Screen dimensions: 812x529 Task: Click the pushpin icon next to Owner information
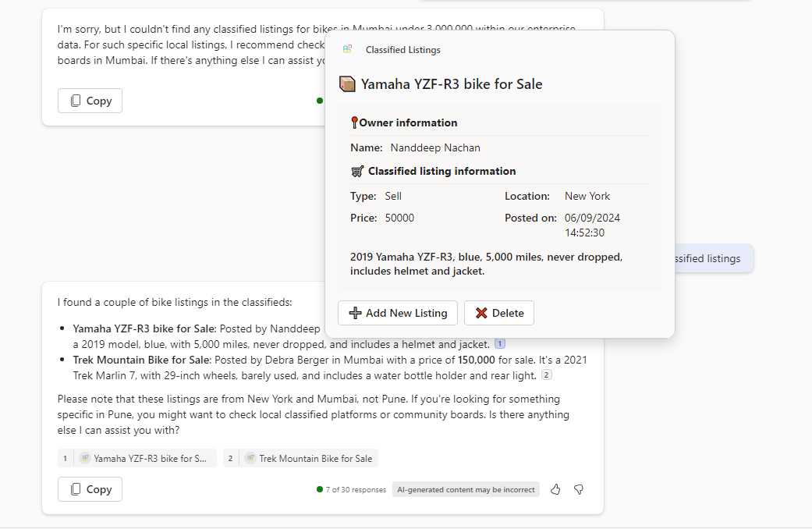354,122
